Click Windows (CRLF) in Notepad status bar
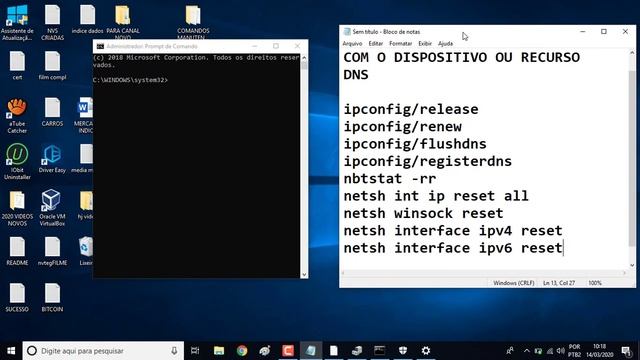The height and width of the screenshot is (360, 640). point(513,283)
